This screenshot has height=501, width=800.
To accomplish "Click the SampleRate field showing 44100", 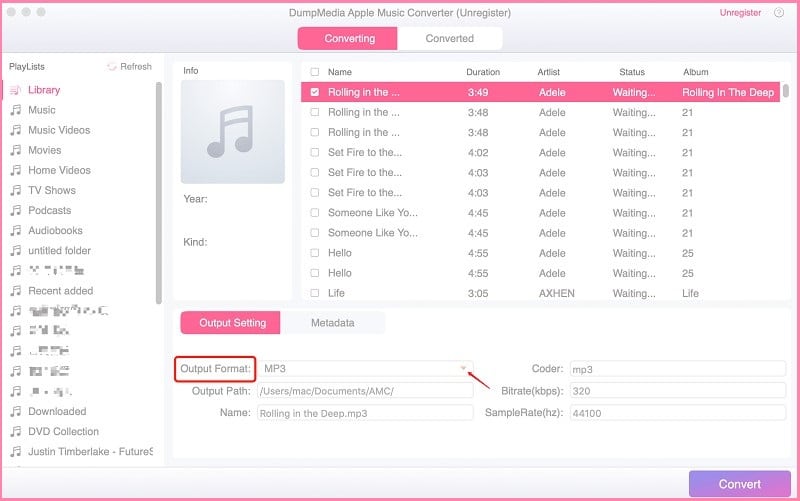I will 678,413.
